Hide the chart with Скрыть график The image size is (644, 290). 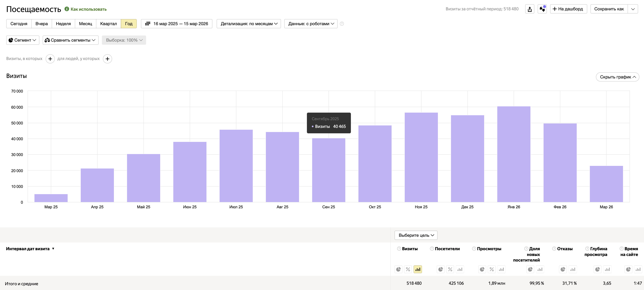[617, 77]
